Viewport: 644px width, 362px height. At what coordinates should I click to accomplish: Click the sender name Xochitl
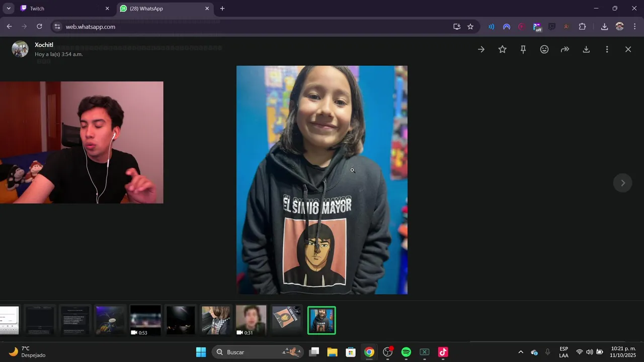[44, 45]
